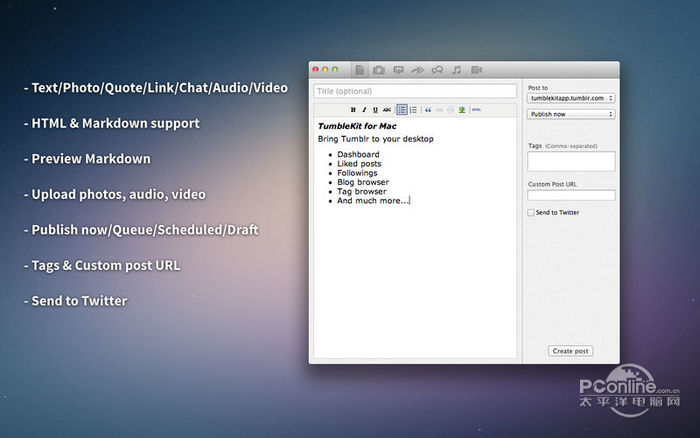
Task: Apply underline formatting
Action: tap(375, 110)
